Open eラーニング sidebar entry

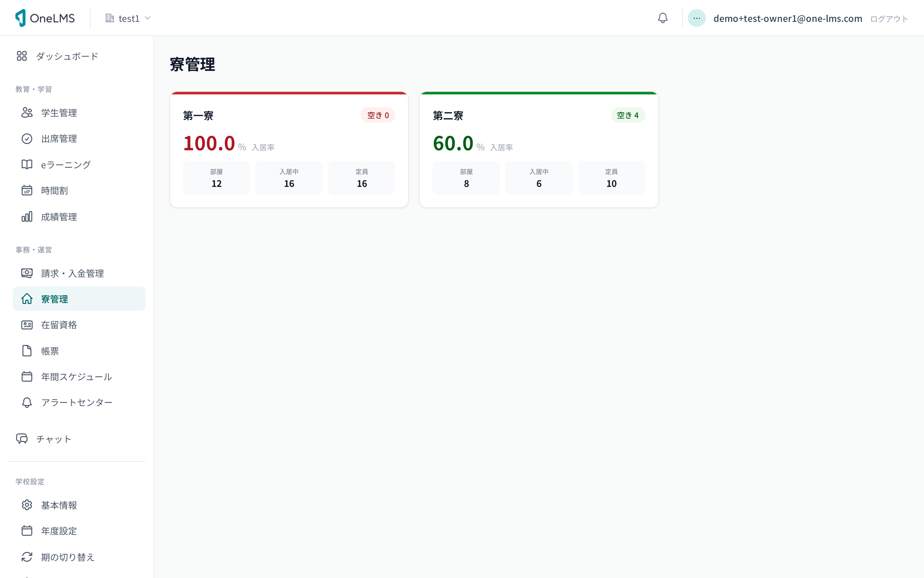(79, 164)
